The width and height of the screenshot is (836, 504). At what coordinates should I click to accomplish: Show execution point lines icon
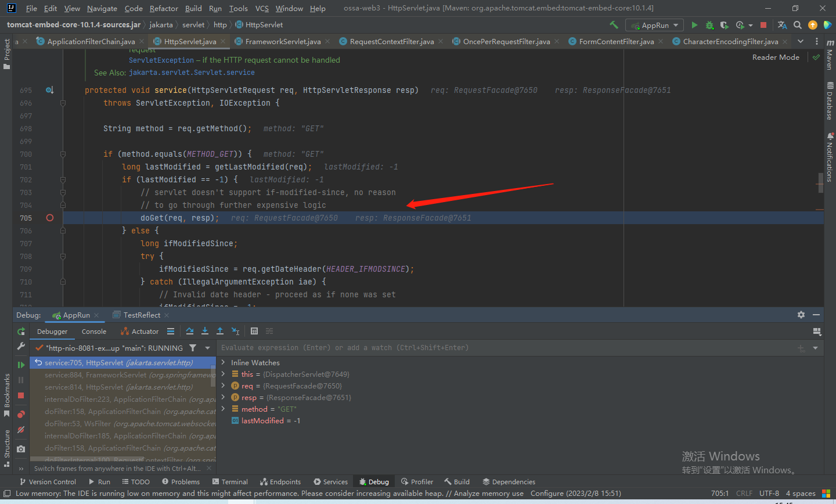point(171,331)
